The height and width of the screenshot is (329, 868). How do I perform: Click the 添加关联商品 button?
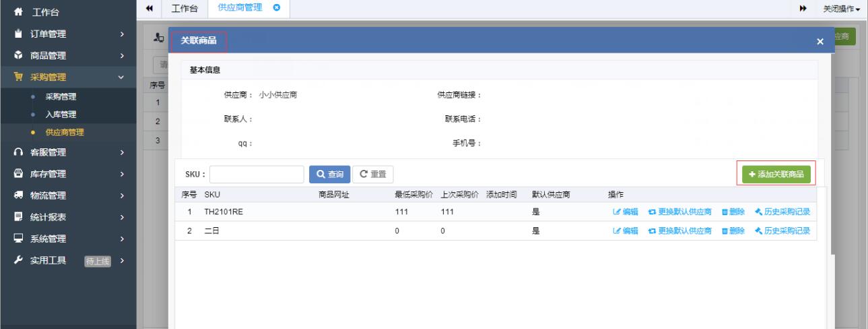tap(776, 174)
